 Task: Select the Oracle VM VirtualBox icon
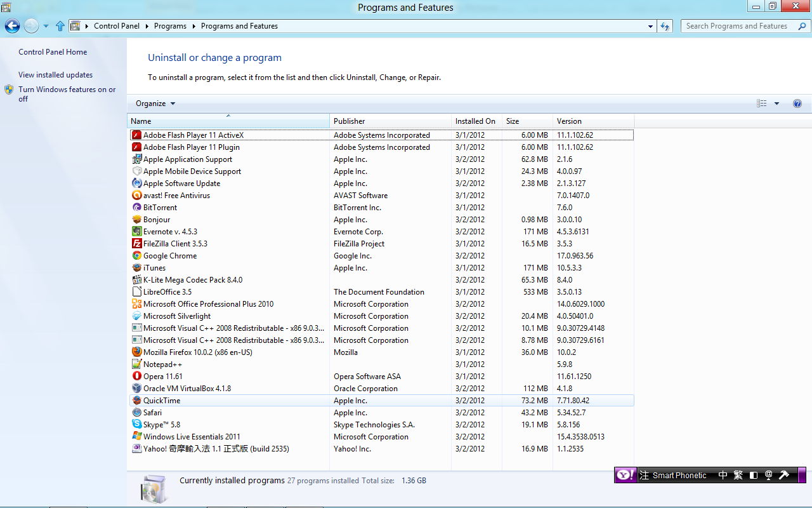(136, 389)
